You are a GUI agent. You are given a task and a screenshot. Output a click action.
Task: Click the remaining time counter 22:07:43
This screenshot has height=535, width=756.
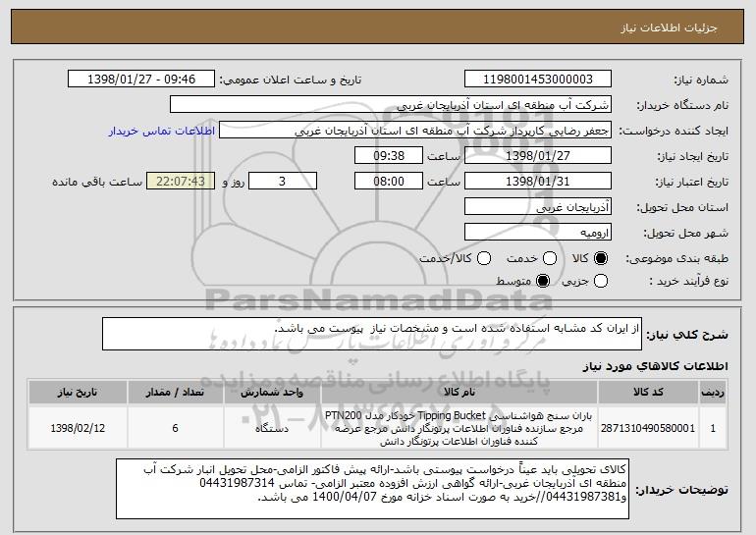(x=181, y=182)
